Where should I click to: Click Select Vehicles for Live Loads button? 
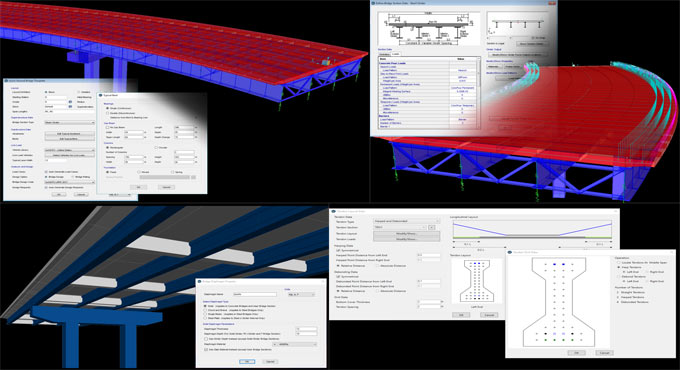pyautogui.click(x=70, y=155)
